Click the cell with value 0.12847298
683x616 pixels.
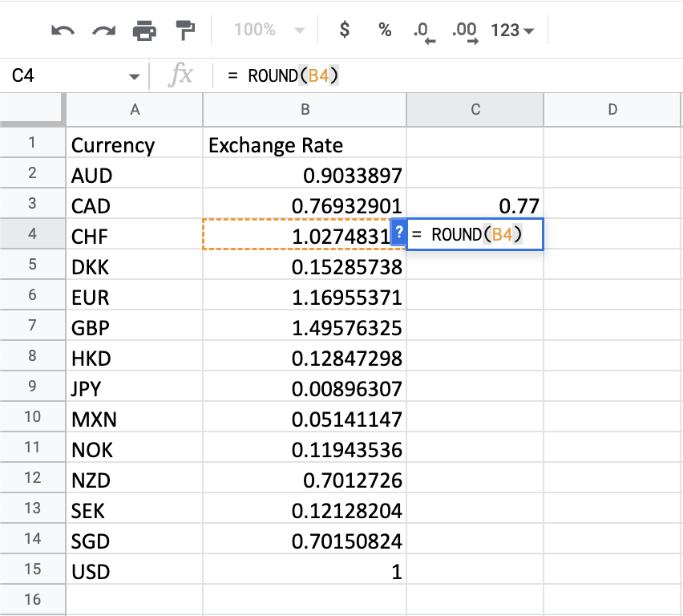305,356
